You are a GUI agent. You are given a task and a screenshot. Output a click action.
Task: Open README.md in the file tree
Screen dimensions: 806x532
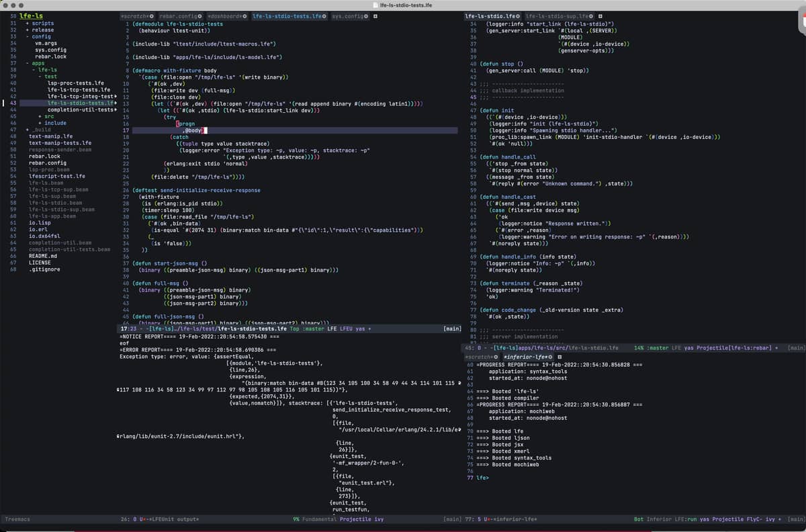tap(43, 256)
